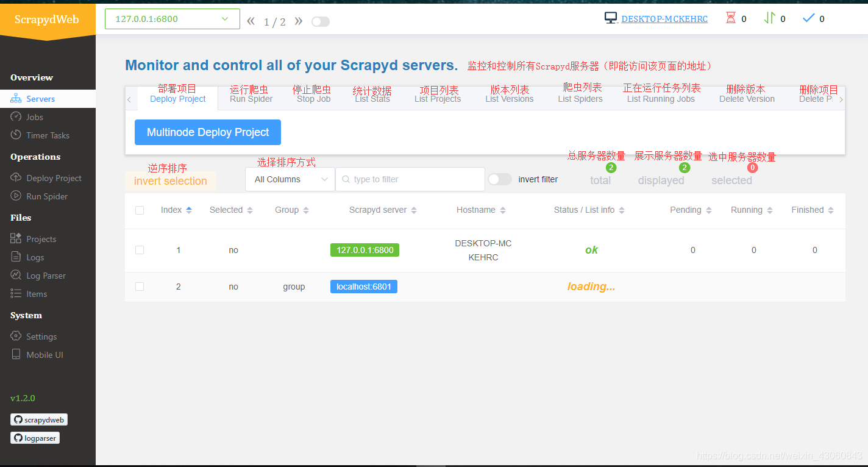Click the pending hourglass icon
Screen dimensions: 868x467
coord(731,18)
